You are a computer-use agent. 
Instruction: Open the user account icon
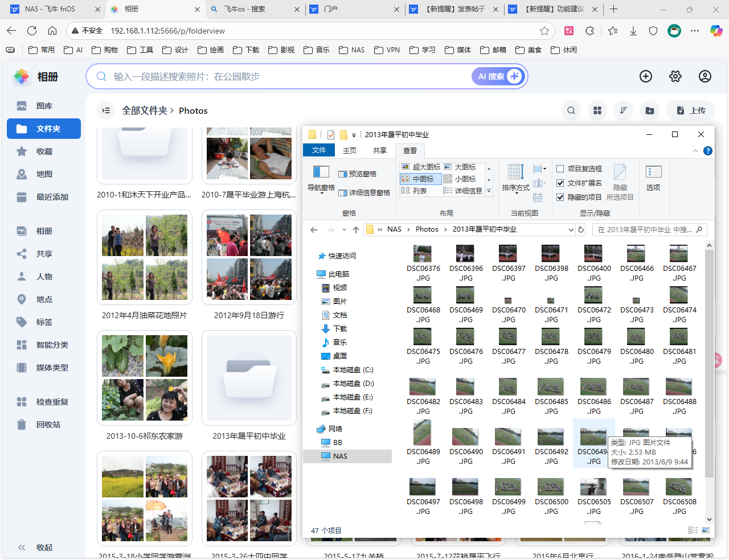pyautogui.click(x=705, y=76)
